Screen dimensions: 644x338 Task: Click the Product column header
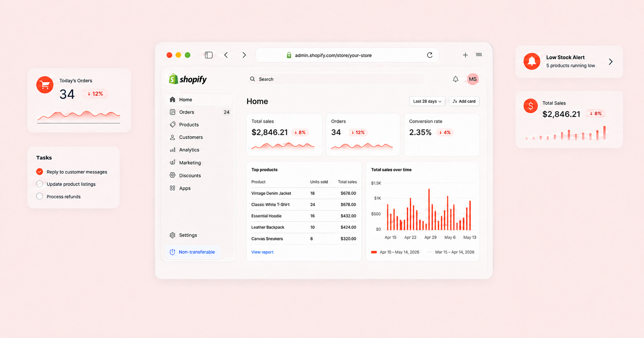[x=258, y=182]
